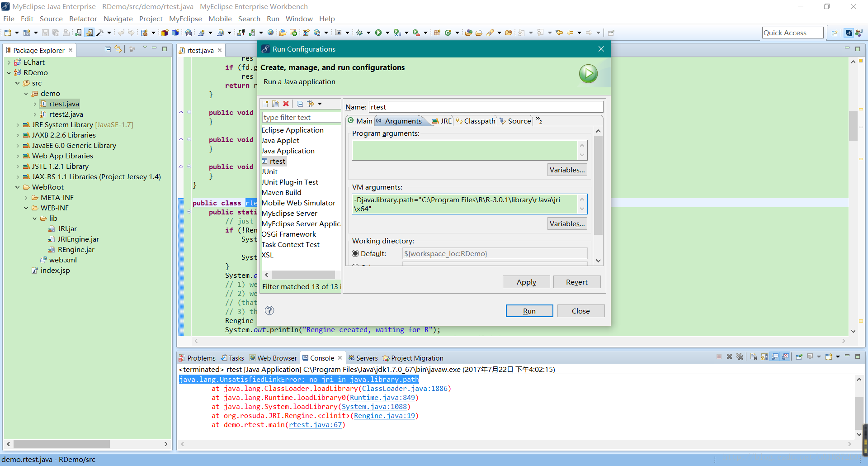Click the globe web browser toolbar icon
This screenshot has height=466, width=868.
coord(270,33)
